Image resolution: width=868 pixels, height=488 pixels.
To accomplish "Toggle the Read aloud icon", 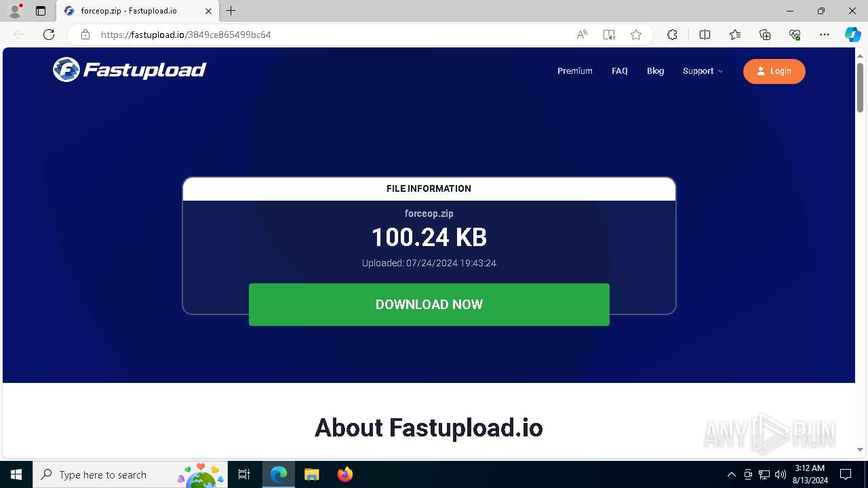I will point(582,35).
